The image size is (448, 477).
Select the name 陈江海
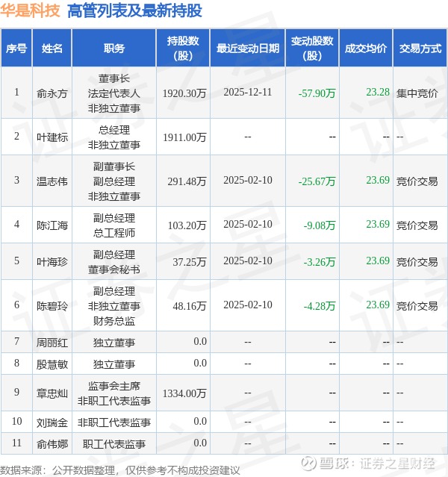(52, 225)
